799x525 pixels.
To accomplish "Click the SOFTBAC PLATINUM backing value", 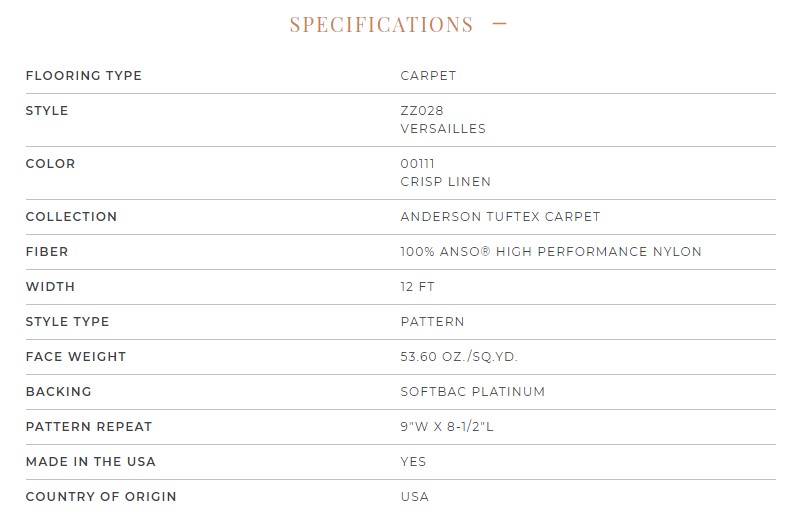I will click(472, 392).
